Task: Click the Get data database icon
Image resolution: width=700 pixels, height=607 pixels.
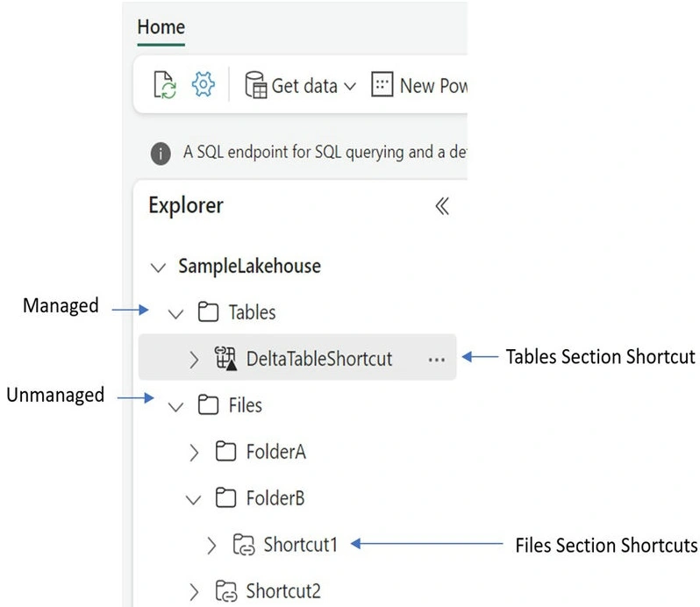Action: click(256, 85)
